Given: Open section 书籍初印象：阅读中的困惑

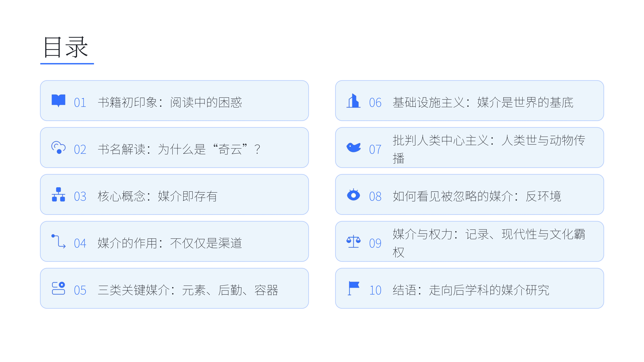Looking at the screenshot, I should click(170, 102).
